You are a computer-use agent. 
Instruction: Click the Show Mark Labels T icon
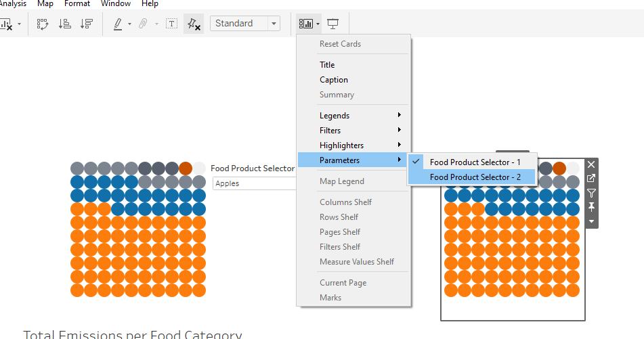(172, 24)
